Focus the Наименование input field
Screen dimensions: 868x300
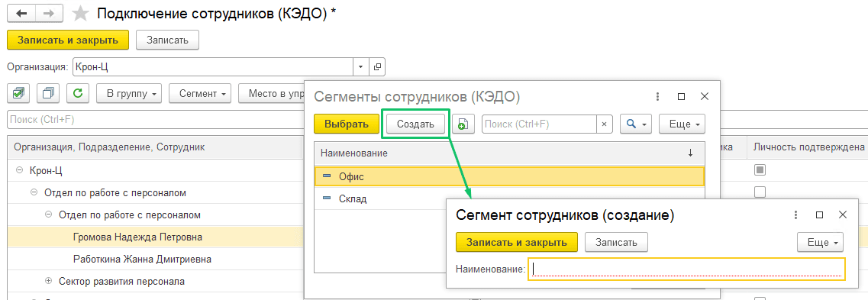point(686,269)
